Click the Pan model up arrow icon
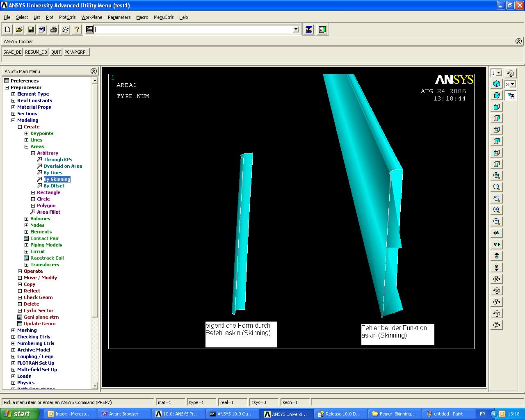525x420 pixels. pyautogui.click(x=497, y=256)
